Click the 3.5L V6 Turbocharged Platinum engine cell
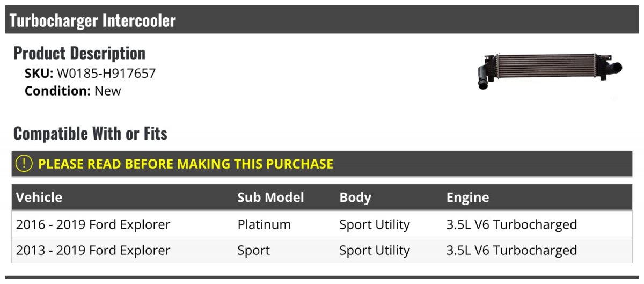644x284 pixels. click(511, 224)
